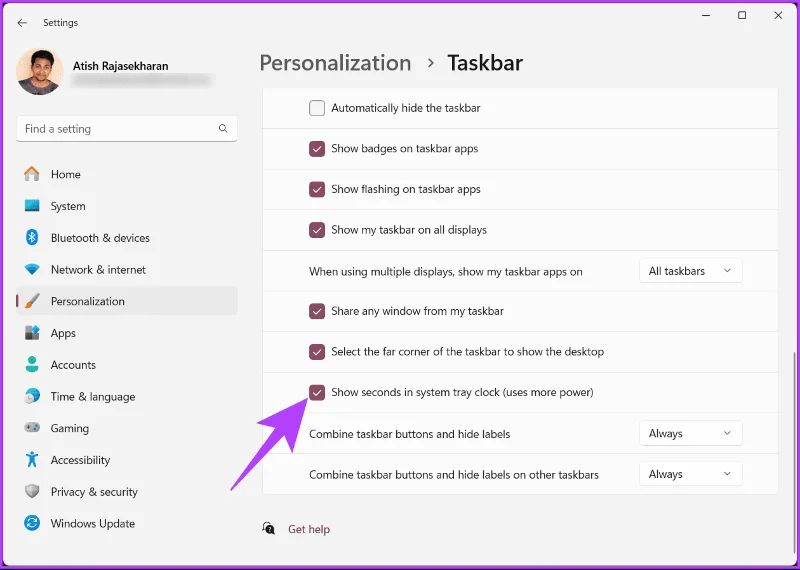Open Combine buttons on other taskbars dropdown

690,474
